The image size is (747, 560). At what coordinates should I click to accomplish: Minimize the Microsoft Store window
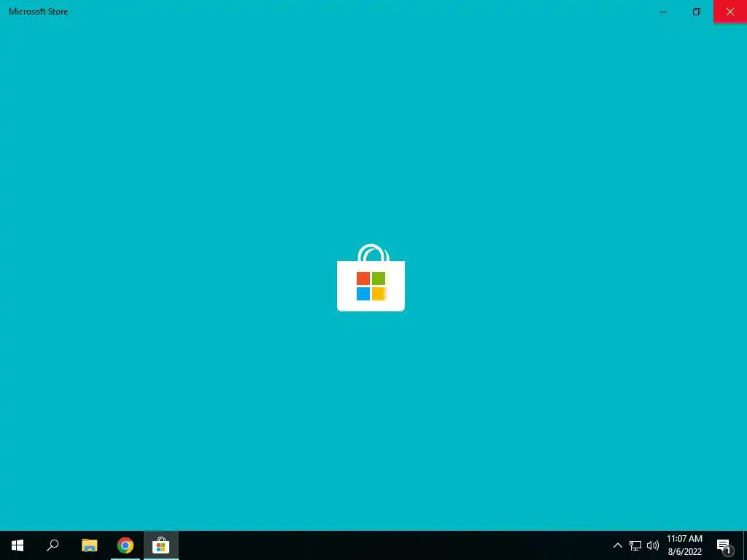(x=662, y=12)
